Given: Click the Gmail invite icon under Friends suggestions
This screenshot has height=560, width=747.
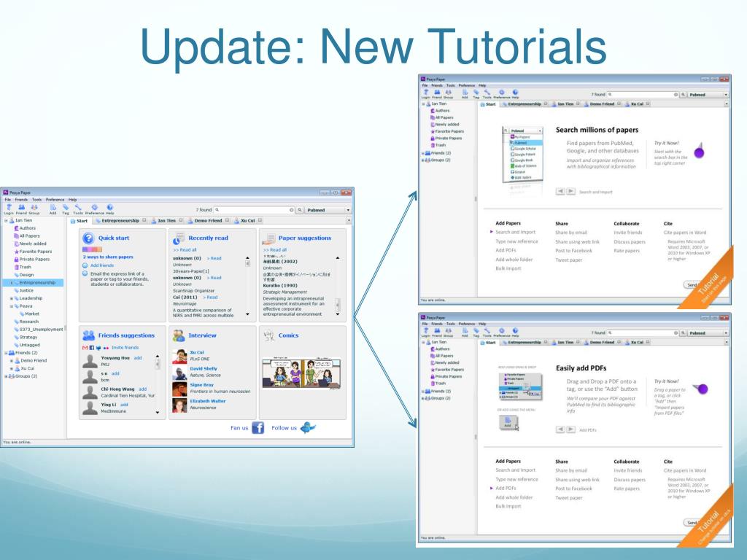Looking at the screenshot, I should click(x=85, y=348).
